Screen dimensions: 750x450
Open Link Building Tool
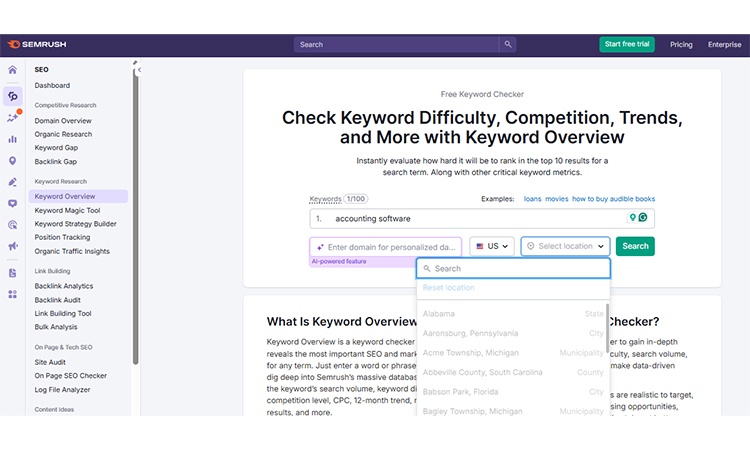63,314
